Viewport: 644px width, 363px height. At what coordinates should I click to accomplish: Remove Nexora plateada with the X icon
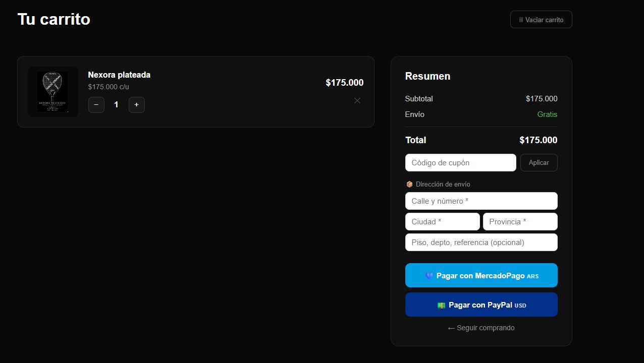[357, 100]
